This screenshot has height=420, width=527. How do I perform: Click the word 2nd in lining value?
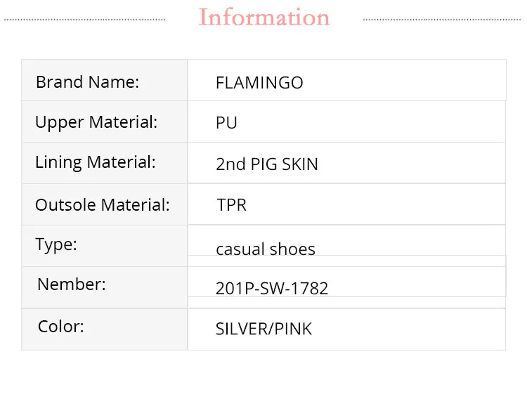tap(230, 164)
